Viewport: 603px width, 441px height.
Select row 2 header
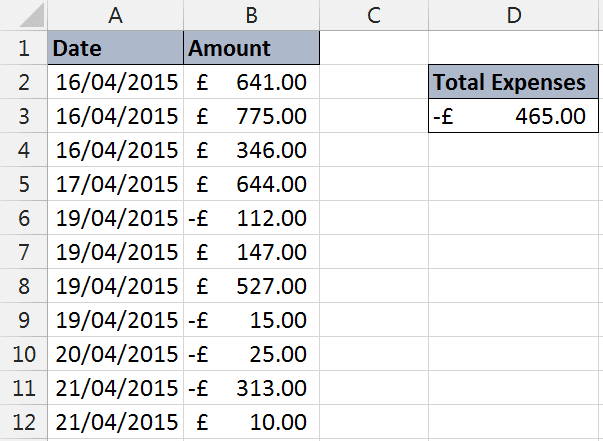pos(23,82)
